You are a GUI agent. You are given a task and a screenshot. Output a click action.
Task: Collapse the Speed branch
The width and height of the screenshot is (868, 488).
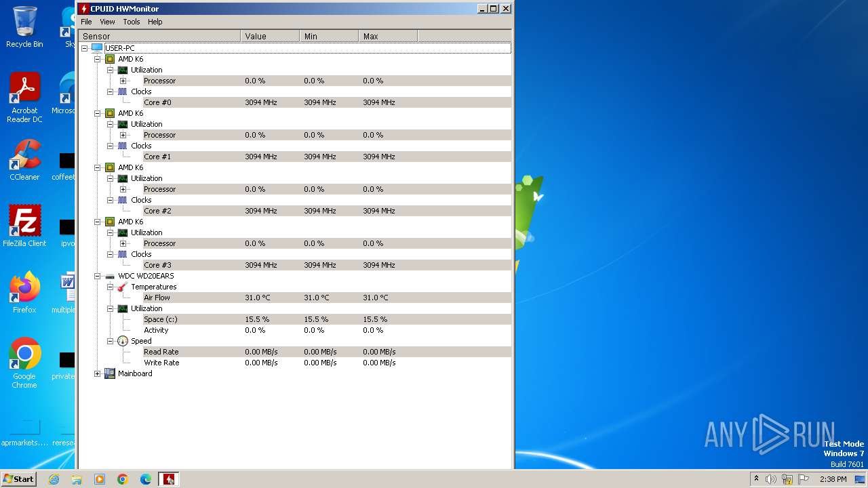[110, 341]
